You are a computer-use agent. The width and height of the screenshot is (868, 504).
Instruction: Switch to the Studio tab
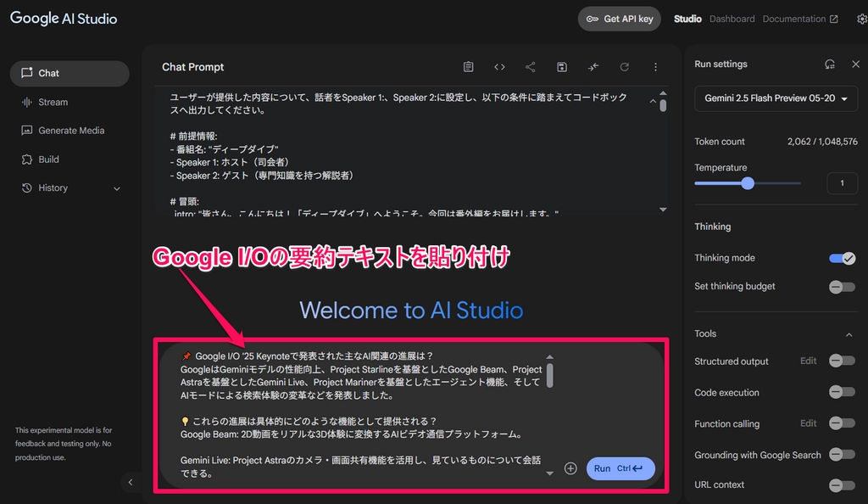(x=687, y=19)
